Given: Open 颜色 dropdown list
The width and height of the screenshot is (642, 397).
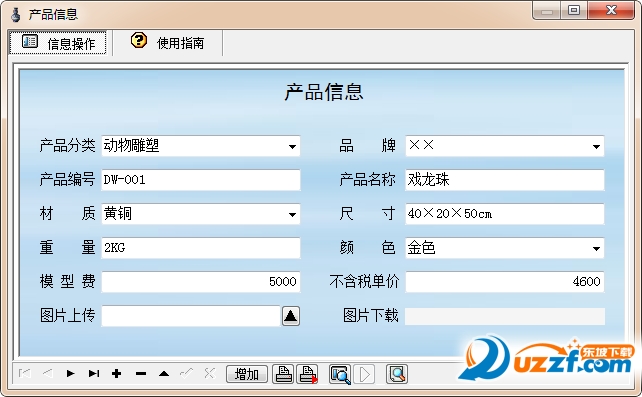Looking at the screenshot, I should point(596,248).
